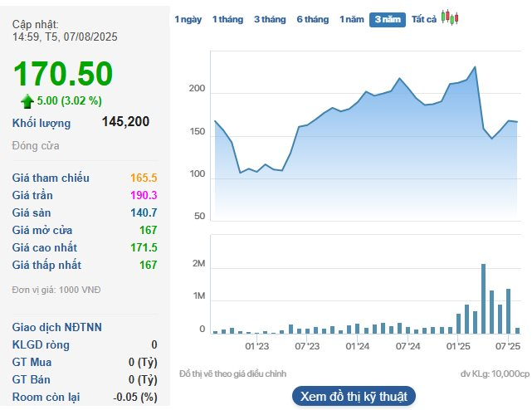Click the ceiling price value 190.3
532x410 pixels.
point(144,195)
